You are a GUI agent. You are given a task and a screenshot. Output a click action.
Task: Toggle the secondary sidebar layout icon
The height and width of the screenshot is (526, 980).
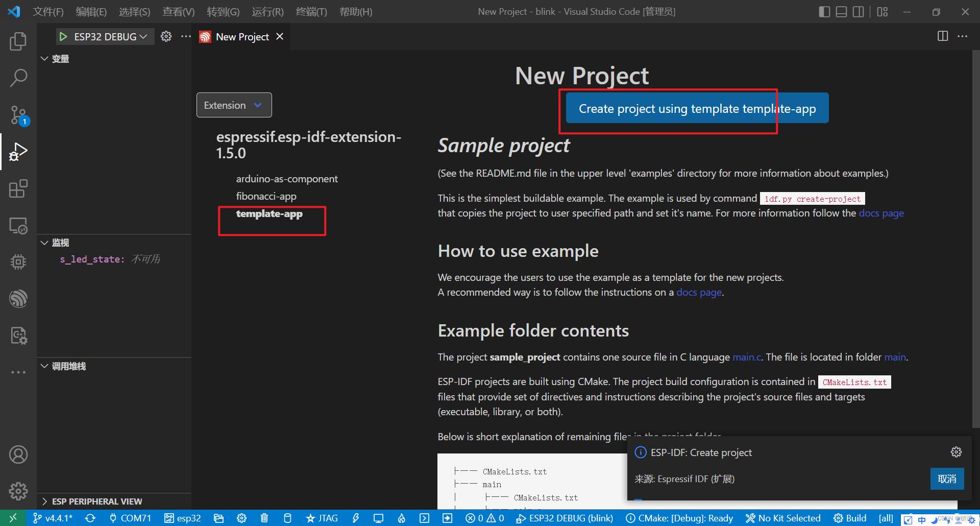[x=859, y=11]
